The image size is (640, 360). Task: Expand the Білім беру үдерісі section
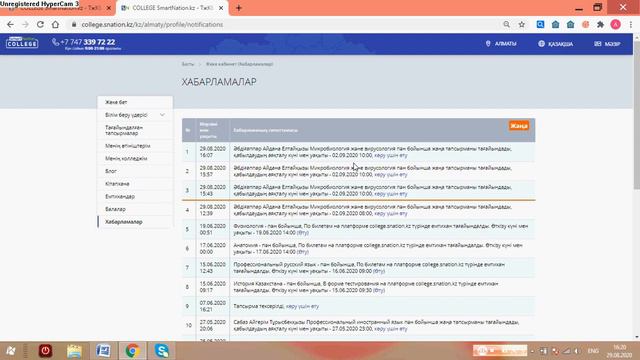pyautogui.click(x=135, y=115)
